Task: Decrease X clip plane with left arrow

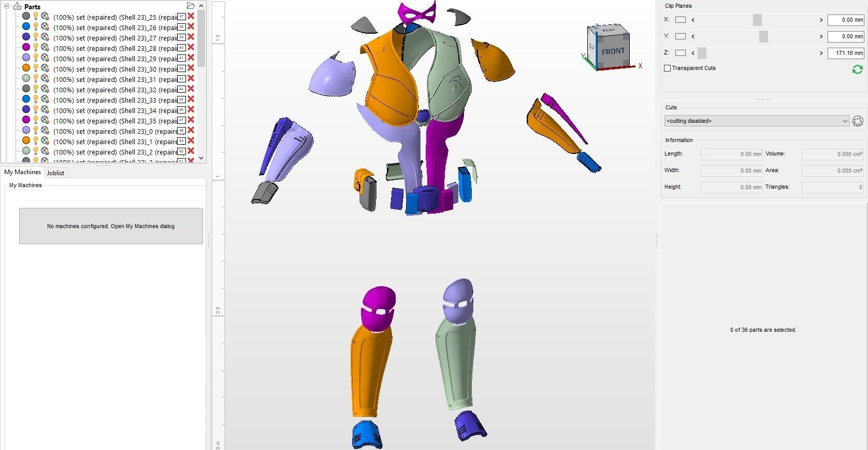Action: coord(693,20)
